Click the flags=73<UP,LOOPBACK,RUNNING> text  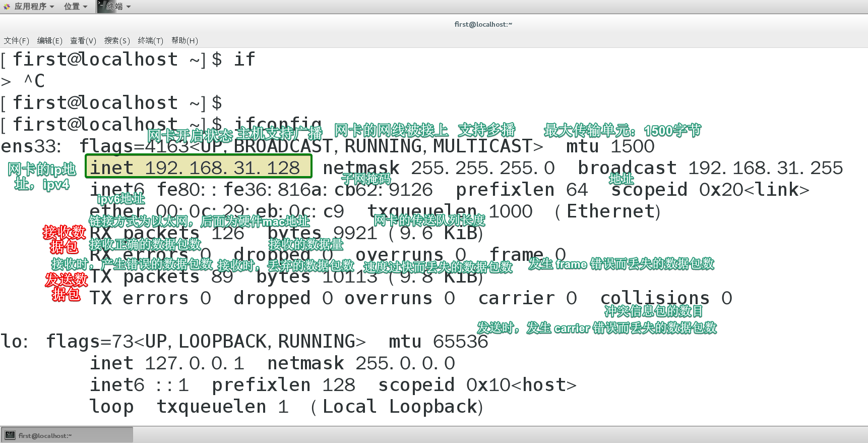click(x=206, y=342)
